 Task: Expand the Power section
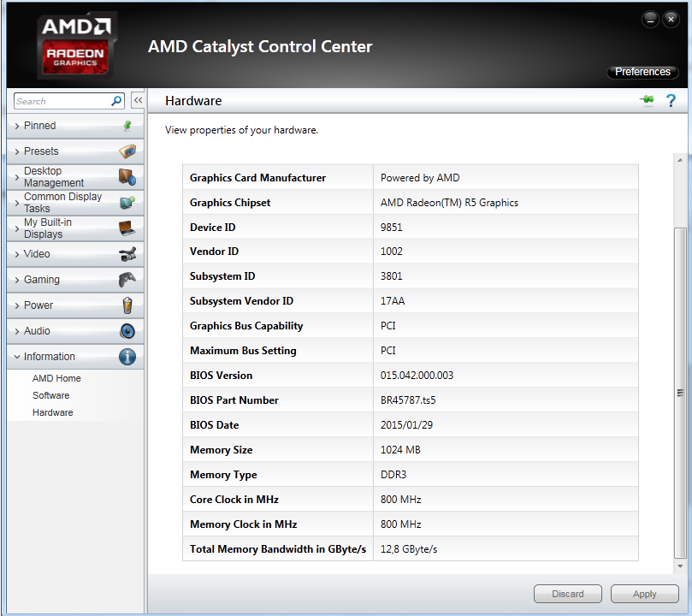[75, 305]
